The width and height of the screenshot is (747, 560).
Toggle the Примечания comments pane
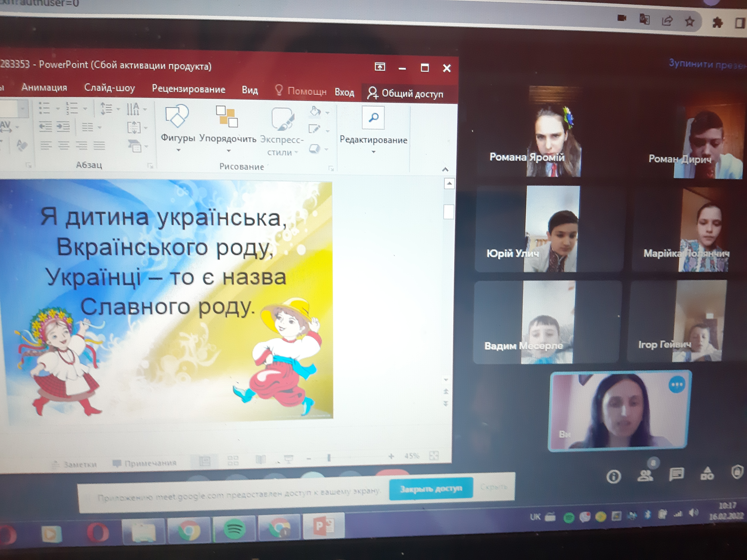click(x=145, y=463)
